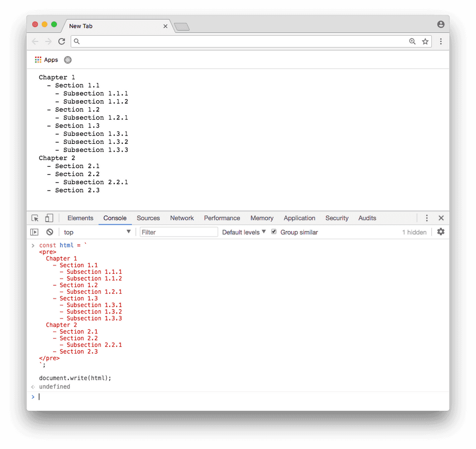This screenshot has height=449, width=476.
Task: Toggle the Group similar checkbox
Action: pos(274,232)
